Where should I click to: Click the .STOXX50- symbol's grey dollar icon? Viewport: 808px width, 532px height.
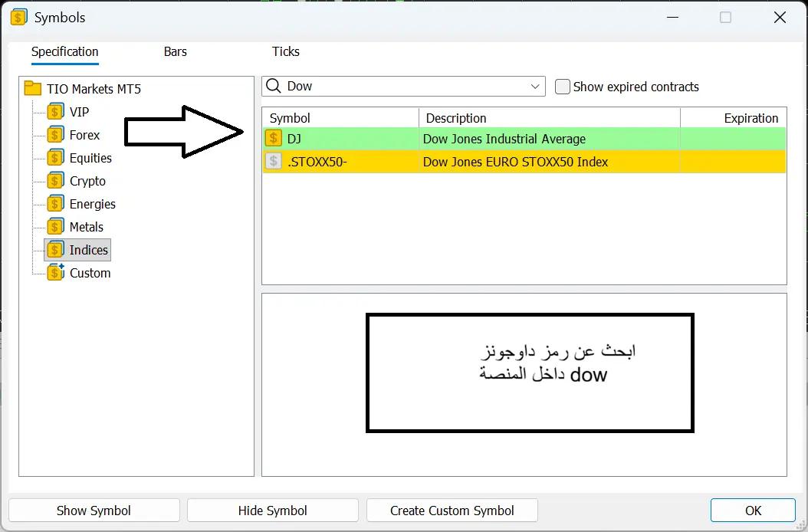tap(273, 161)
